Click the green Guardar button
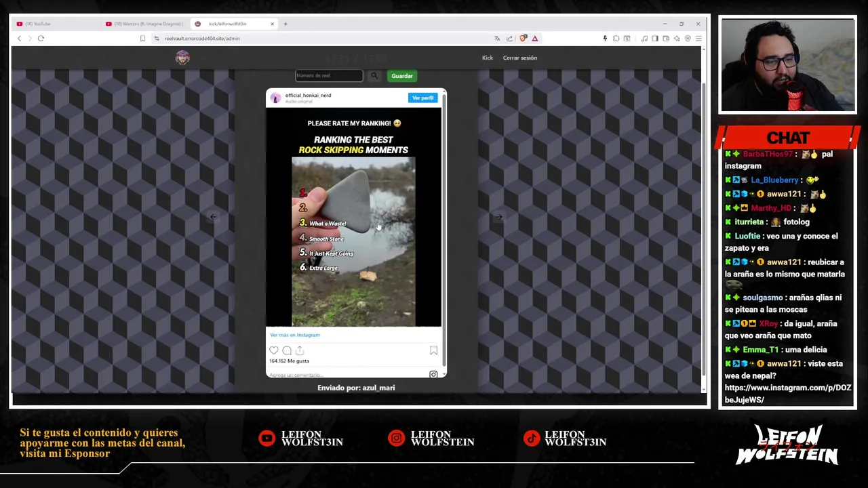The width and height of the screenshot is (868, 488). 402,76
